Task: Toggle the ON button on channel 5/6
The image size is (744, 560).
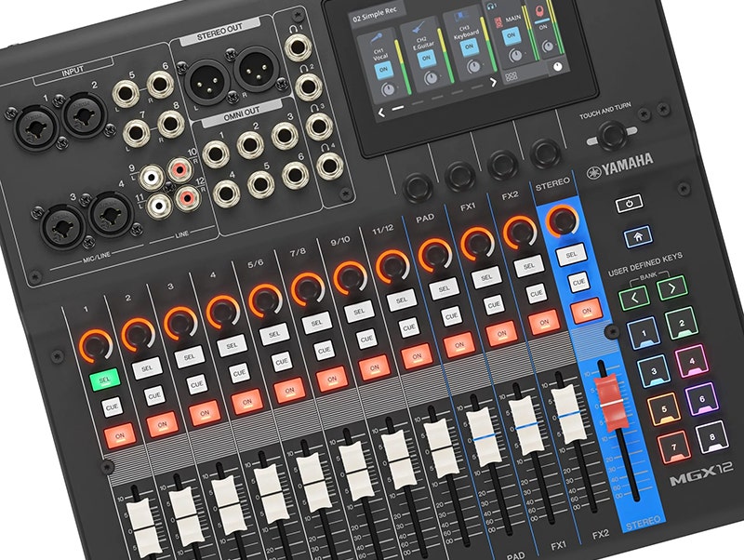Action: point(289,391)
